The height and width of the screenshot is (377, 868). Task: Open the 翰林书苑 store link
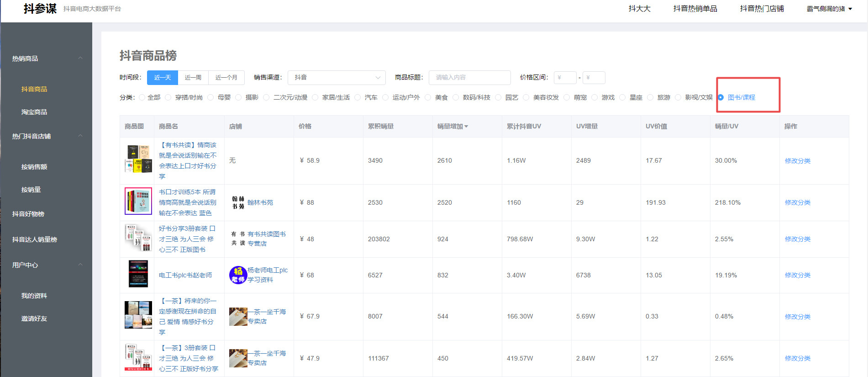pos(260,202)
